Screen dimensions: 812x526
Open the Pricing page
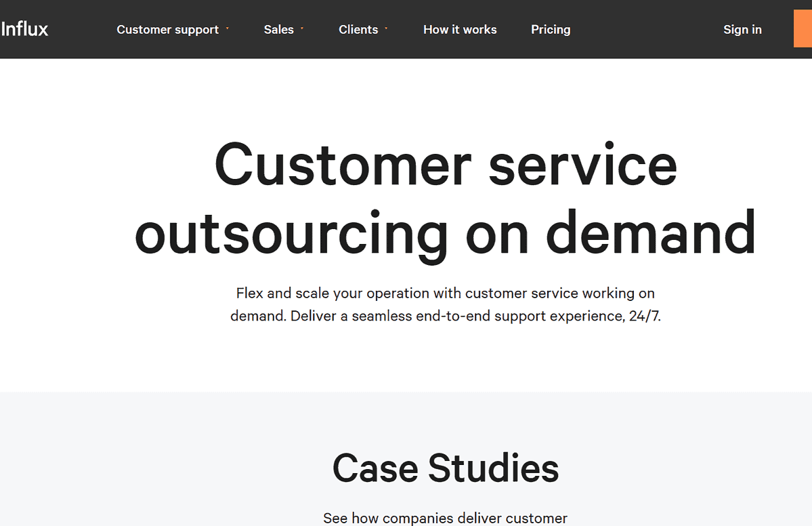tap(551, 29)
